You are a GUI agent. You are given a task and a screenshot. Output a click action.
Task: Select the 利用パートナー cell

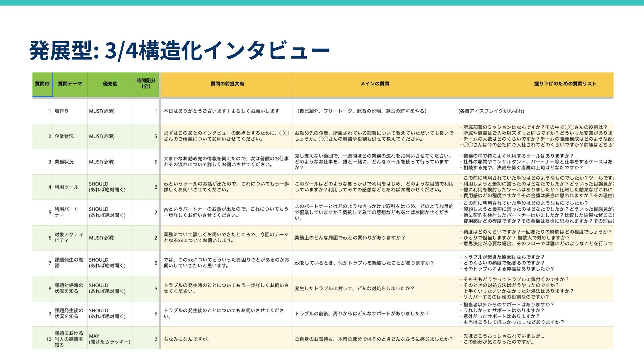pyautogui.click(x=66, y=212)
